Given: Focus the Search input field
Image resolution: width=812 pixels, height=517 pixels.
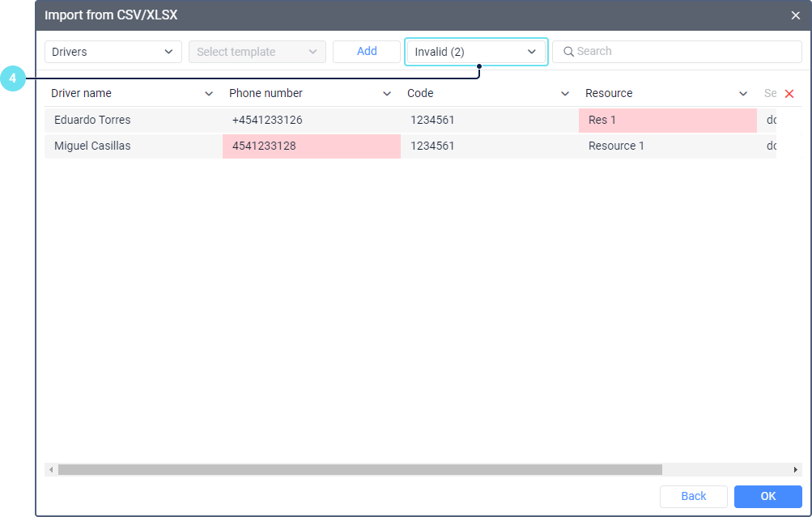Looking at the screenshot, I should (677, 52).
